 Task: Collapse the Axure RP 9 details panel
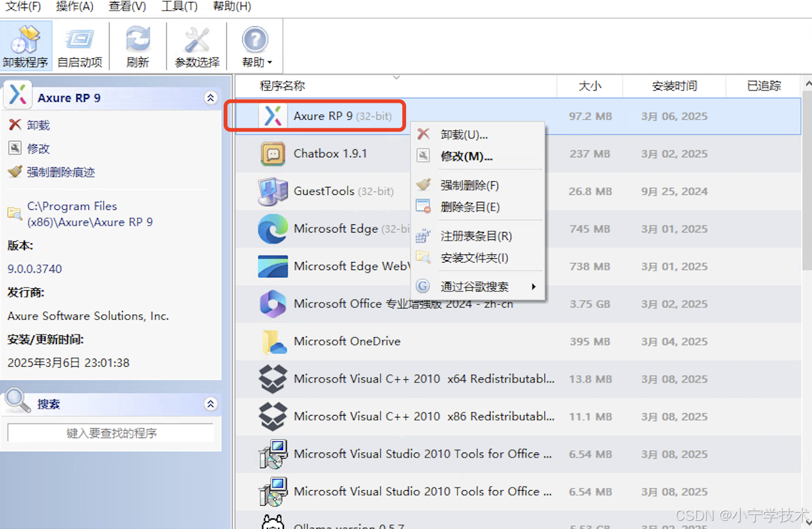coord(211,98)
